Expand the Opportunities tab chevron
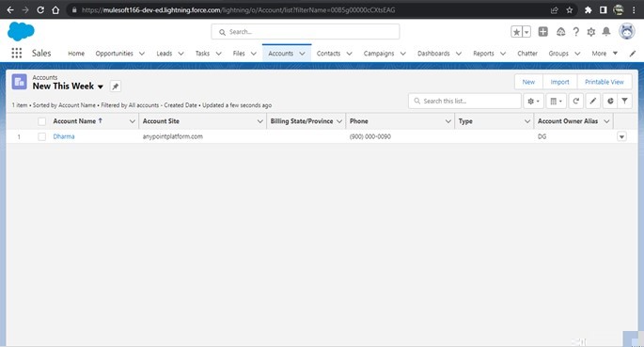The image size is (644, 347). click(x=142, y=54)
